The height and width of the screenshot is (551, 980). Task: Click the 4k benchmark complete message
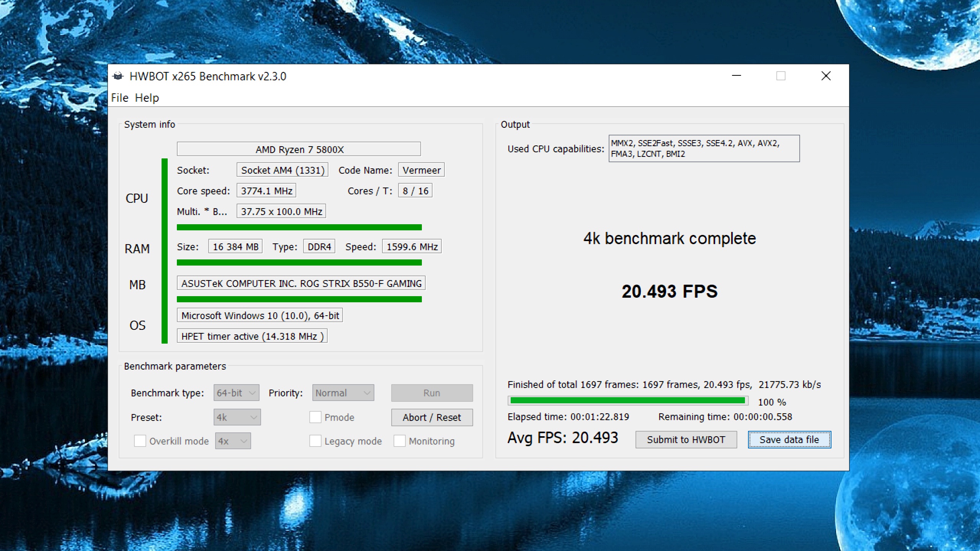point(670,238)
